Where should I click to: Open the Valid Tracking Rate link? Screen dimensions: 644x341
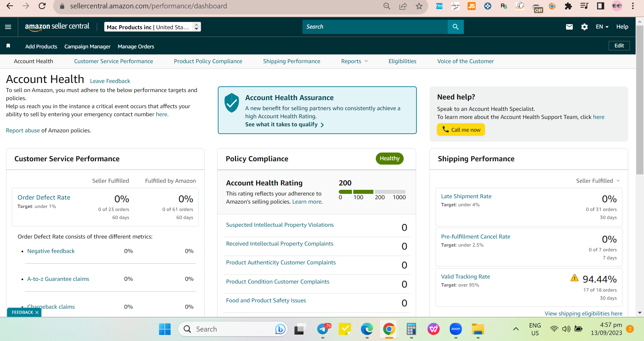pyautogui.click(x=466, y=276)
